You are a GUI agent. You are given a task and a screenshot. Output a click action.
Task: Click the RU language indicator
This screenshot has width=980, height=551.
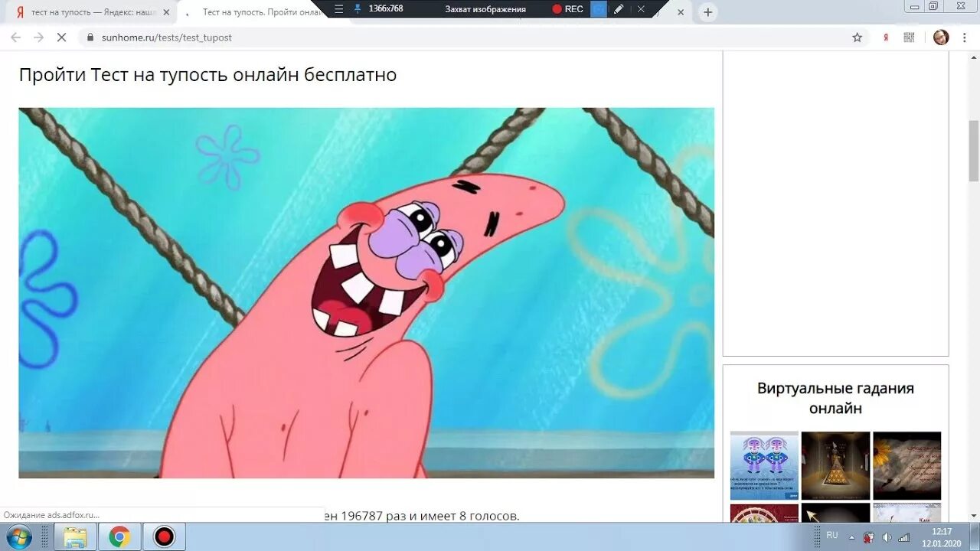coord(832,535)
